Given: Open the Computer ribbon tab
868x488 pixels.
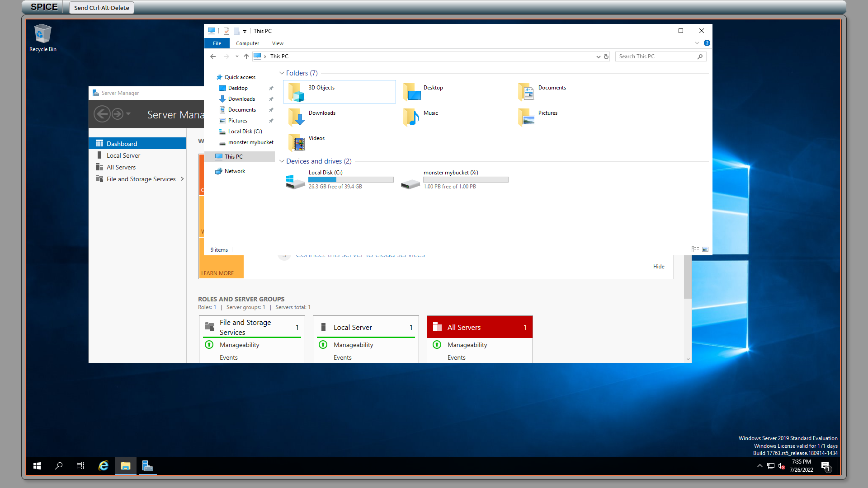Looking at the screenshot, I should [247, 43].
